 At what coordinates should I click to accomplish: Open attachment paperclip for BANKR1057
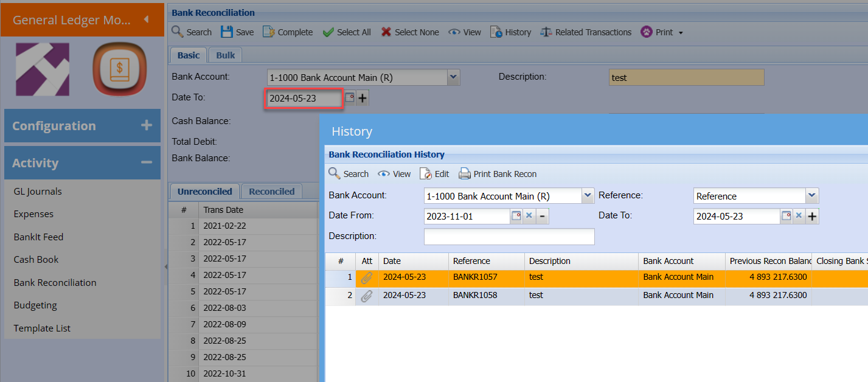coord(367,278)
